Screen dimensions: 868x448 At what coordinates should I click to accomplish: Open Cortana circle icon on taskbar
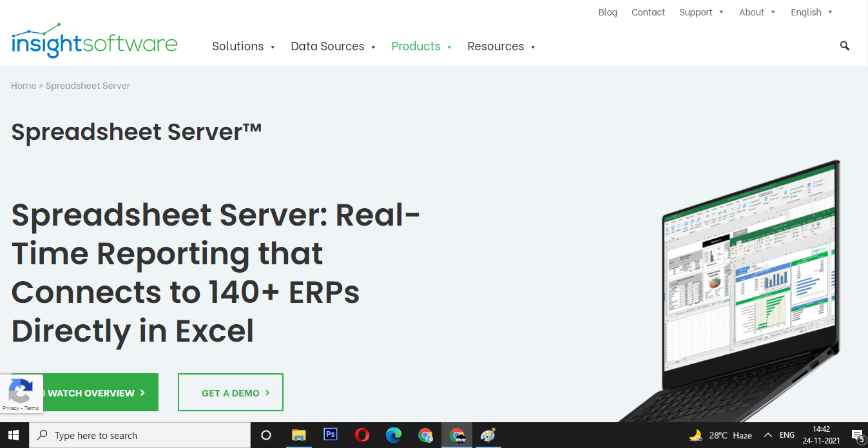coord(266,435)
